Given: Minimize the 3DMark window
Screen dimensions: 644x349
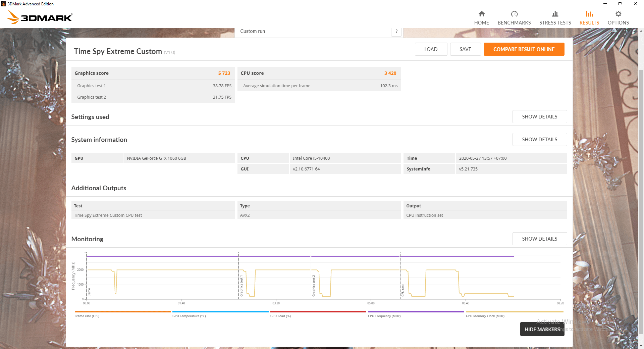Looking at the screenshot, I should click(605, 4).
